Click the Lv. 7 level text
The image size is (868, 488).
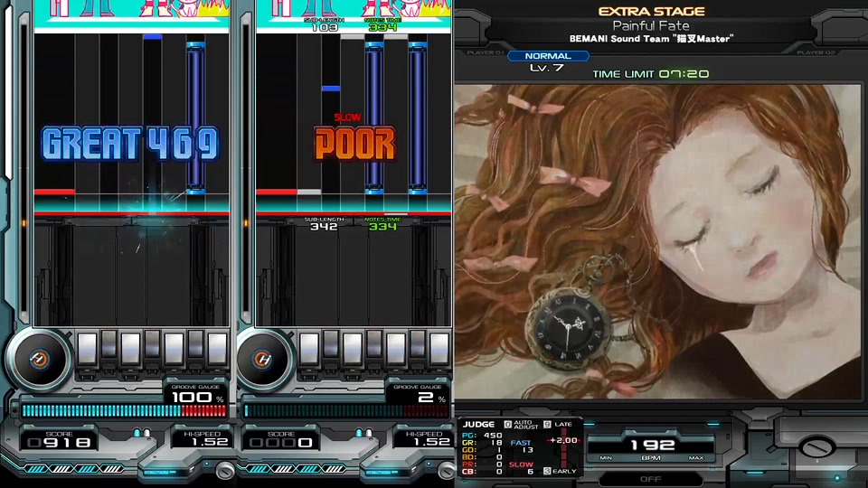point(546,68)
